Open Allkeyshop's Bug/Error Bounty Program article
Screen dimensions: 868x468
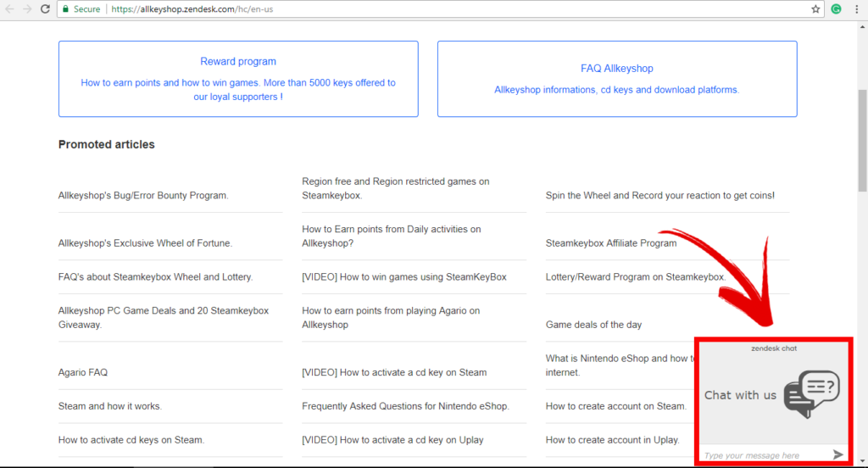[x=143, y=195]
